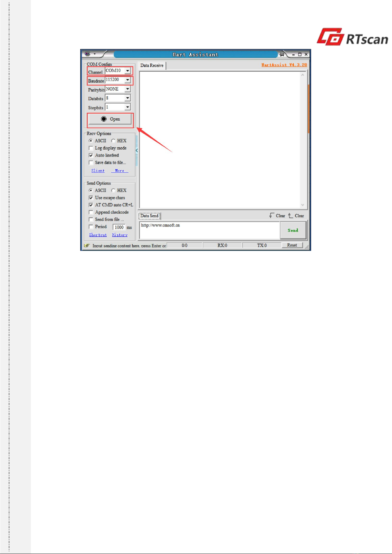Maximize the Uart Assistant window

pos(300,55)
